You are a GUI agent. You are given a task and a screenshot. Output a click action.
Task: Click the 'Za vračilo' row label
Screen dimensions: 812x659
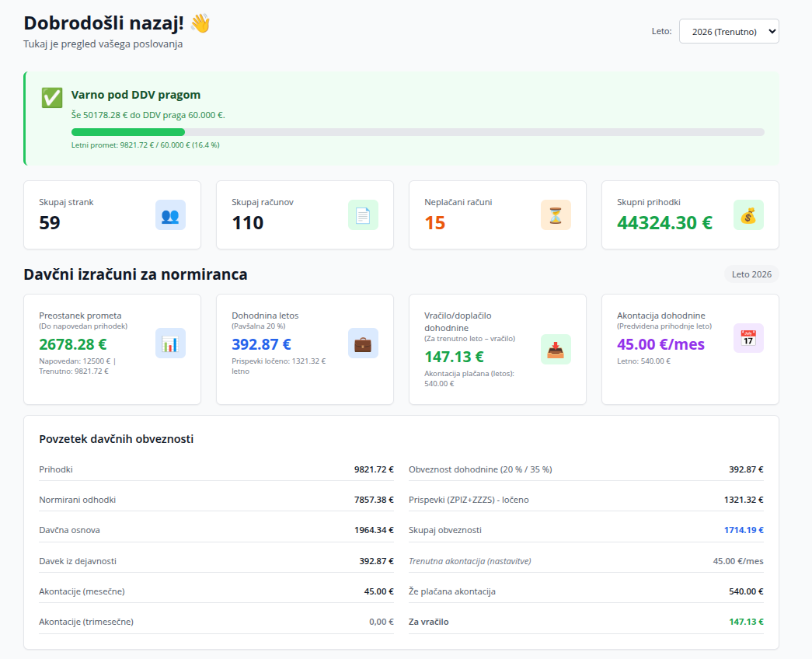point(429,622)
